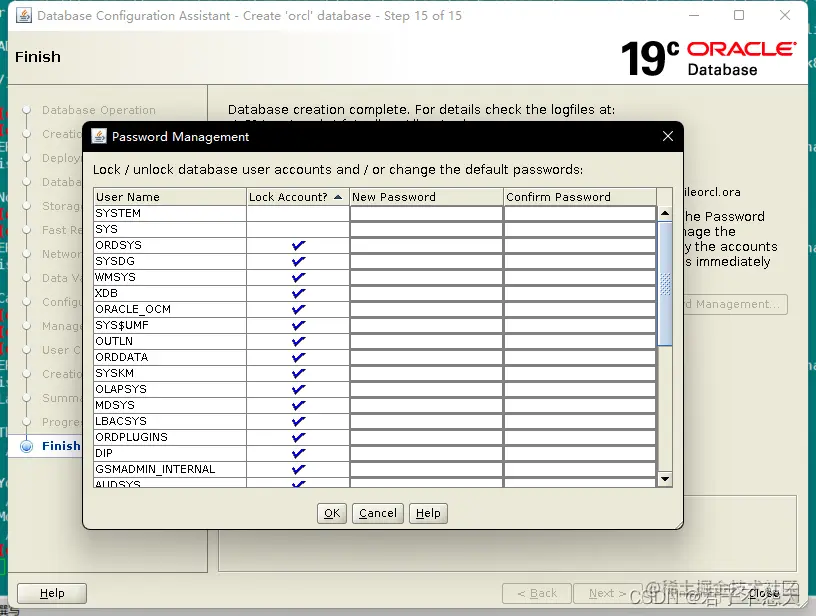Screen dimensions: 816x616
Task: Unlock the MDSYS account checkmark
Action: point(298,405)
